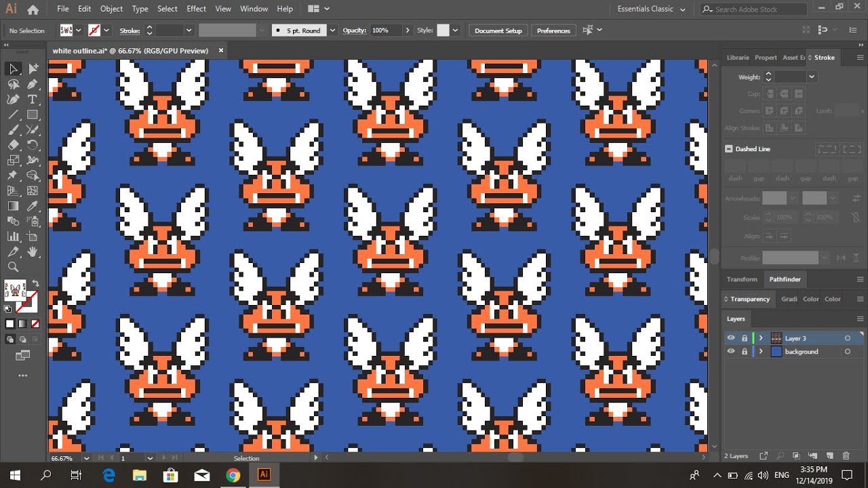Pick the Pen tool
Image resolution: width=868 pixels, height=488 pixels.
click(x=33, y=84)
